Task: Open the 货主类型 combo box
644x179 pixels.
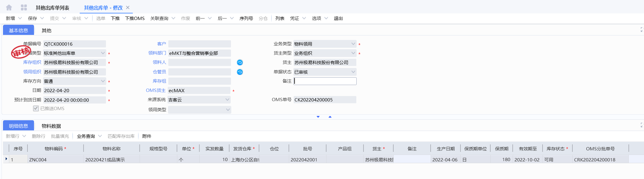Action: click(x=325, y=53)
